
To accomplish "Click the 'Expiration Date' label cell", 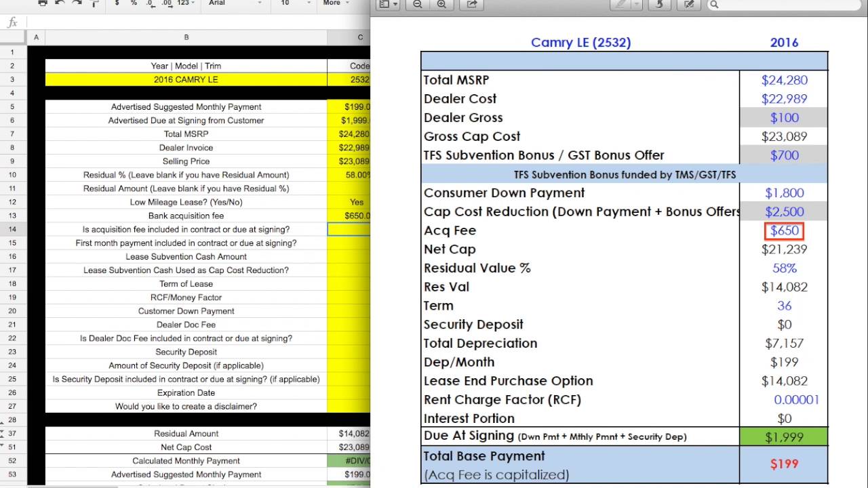I will pyautogui.click(x=186, y=392).
